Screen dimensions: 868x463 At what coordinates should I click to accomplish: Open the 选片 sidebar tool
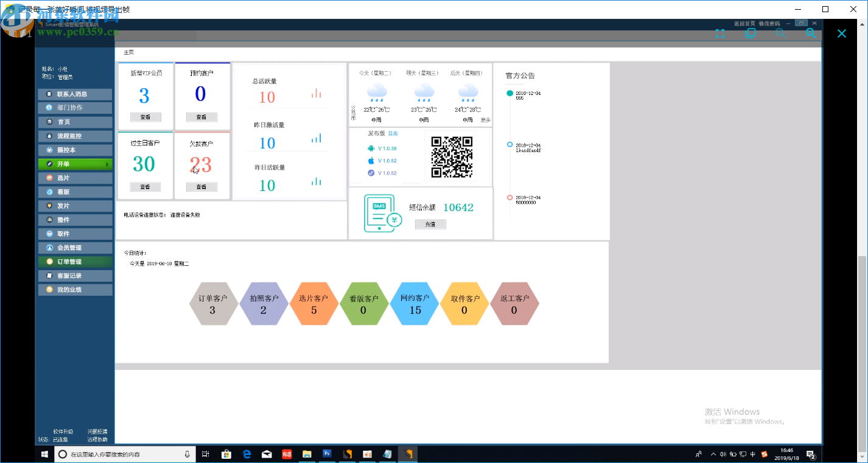pyautogui.click(x=74, y=178)
